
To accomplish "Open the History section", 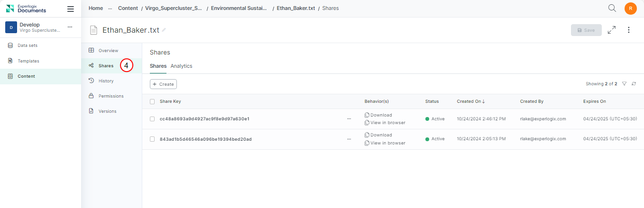I will [106, 81].
